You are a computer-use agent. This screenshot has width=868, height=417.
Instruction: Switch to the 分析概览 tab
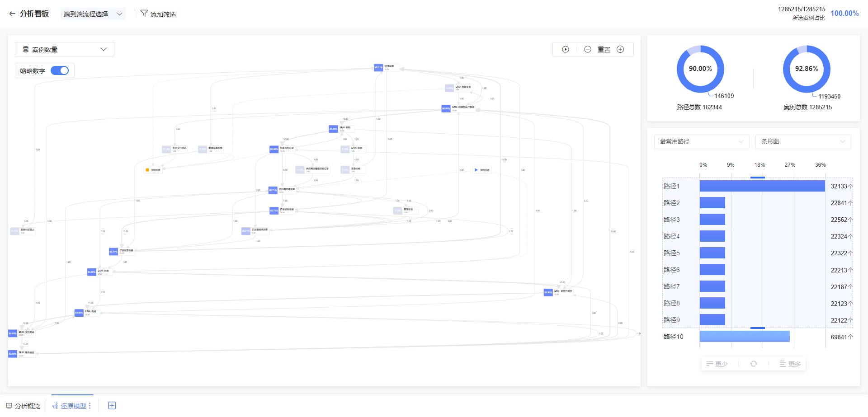point(23,406)
